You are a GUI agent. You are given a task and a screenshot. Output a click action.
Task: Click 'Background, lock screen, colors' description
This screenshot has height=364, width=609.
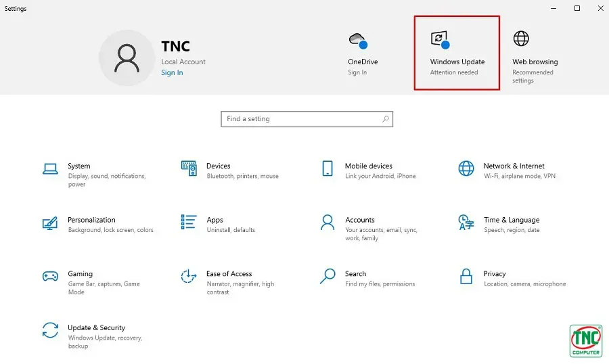(x=111, y=230)
